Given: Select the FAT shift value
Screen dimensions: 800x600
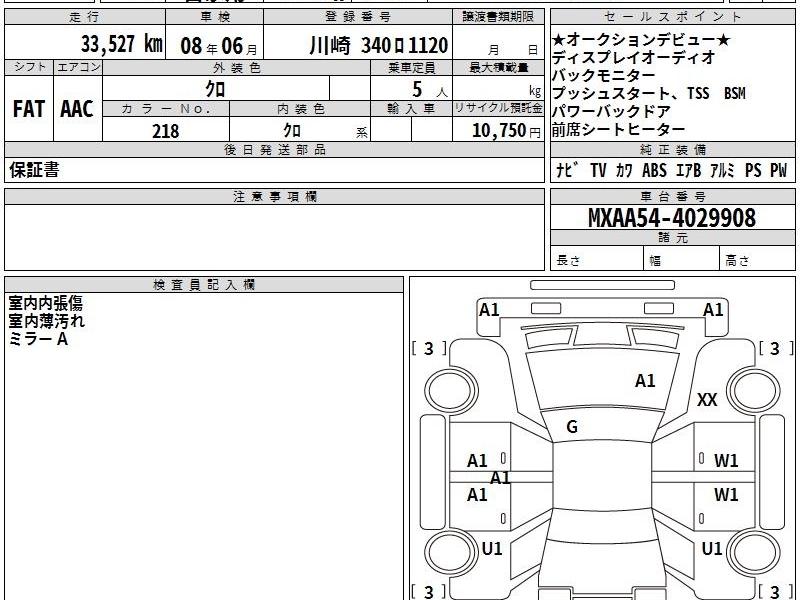Looking at the screenshot, I should pyautogui.click(x=29, y=109).
